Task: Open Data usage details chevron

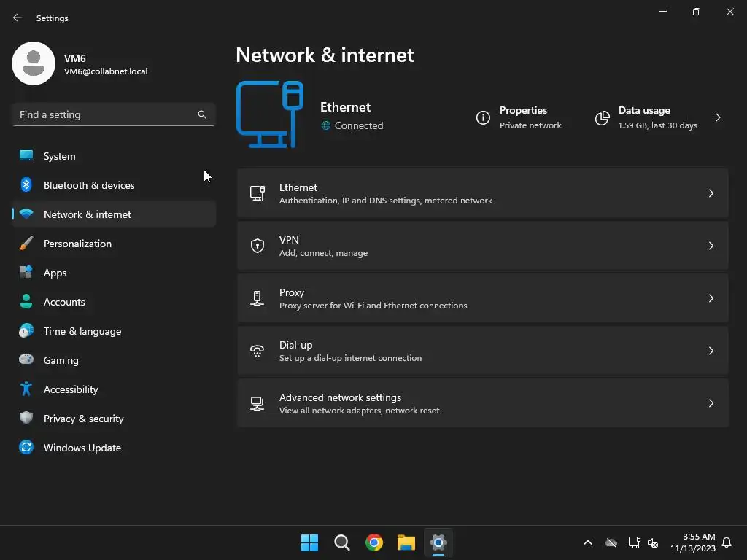Action: (x=718, y=117)
